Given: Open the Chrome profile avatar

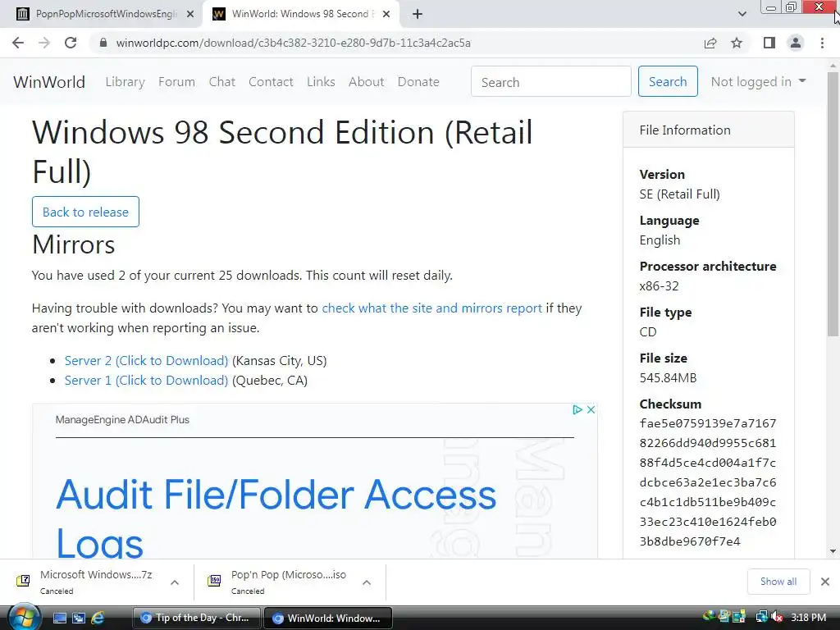Looking at the screenshot, I should [x=796, y=43].
